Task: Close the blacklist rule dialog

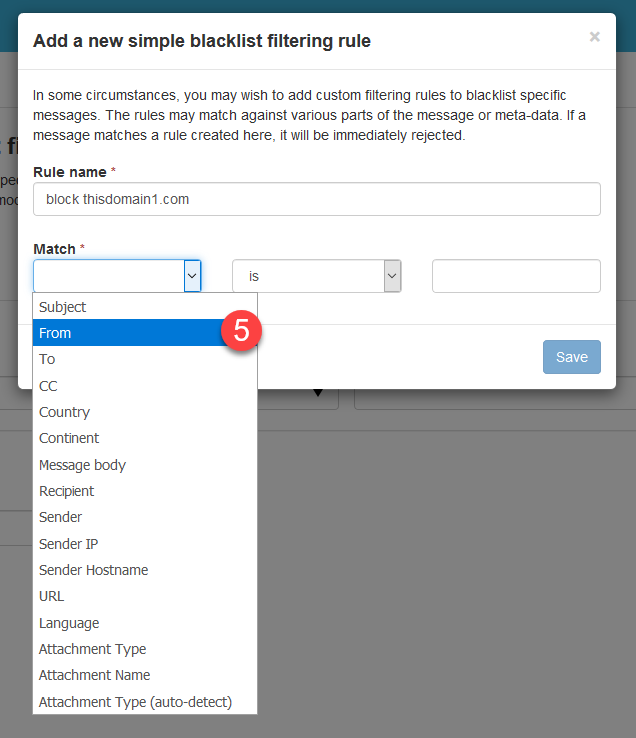Action: coord(594,37)
